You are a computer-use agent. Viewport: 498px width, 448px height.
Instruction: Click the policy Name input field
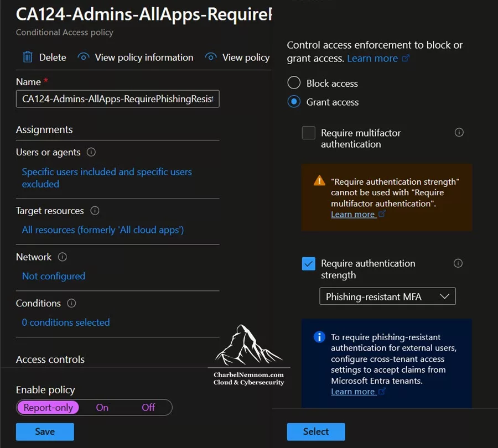(117, 99)
